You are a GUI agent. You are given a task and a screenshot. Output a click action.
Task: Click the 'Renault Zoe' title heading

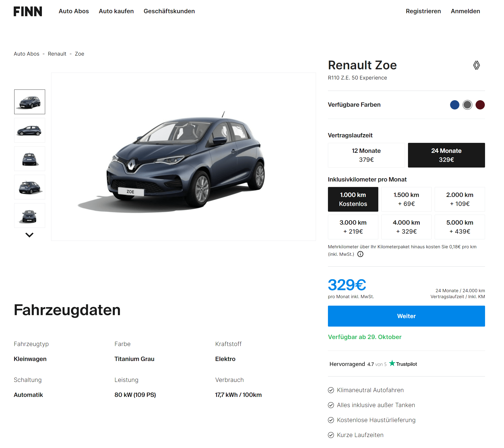pyautogui.click(x=362, y=65)
